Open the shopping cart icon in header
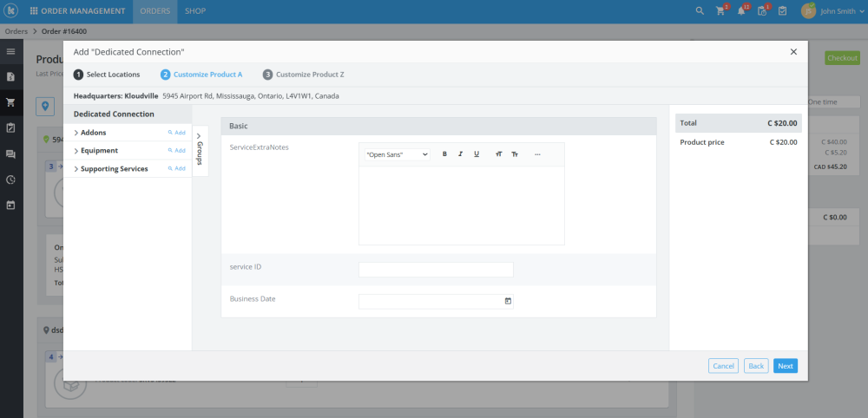The image size is (868, 418). pyautogui.click(x=720, y=11)
